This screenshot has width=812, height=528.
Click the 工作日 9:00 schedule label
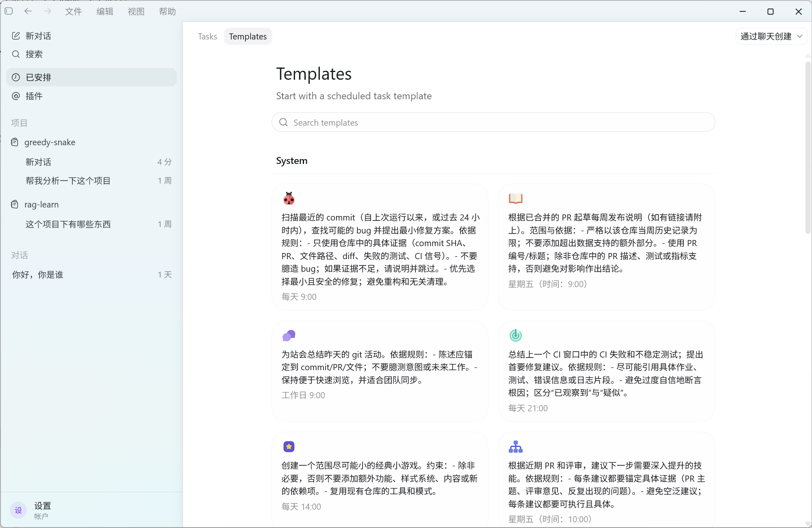click(303, 395)
